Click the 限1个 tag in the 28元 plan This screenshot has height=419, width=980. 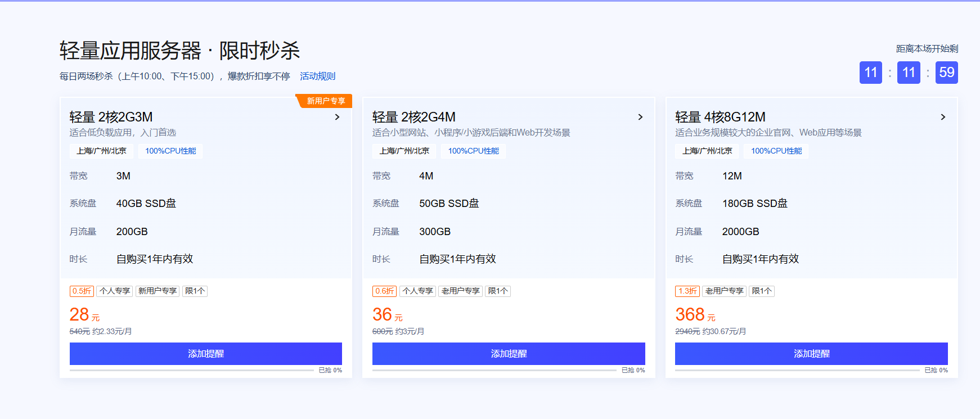click(195, 291)
